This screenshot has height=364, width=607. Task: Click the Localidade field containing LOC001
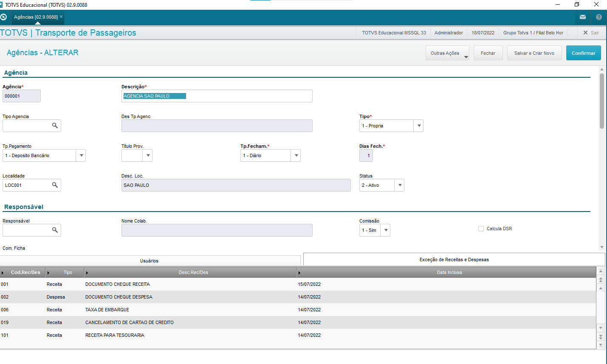coord(26,185)
